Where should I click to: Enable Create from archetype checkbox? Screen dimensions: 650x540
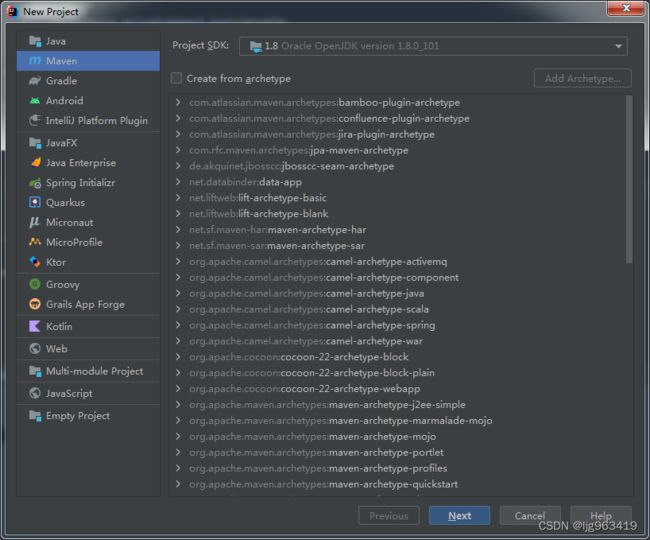pos(177,78)
